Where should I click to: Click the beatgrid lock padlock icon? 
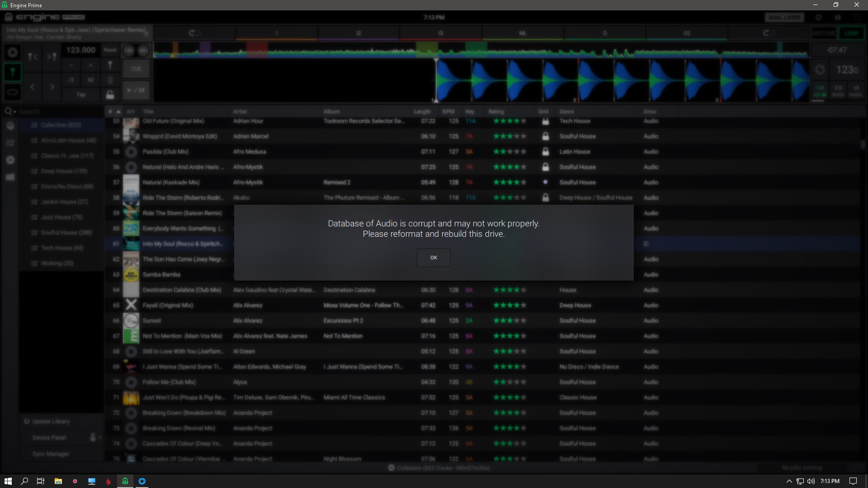(110, 94)
